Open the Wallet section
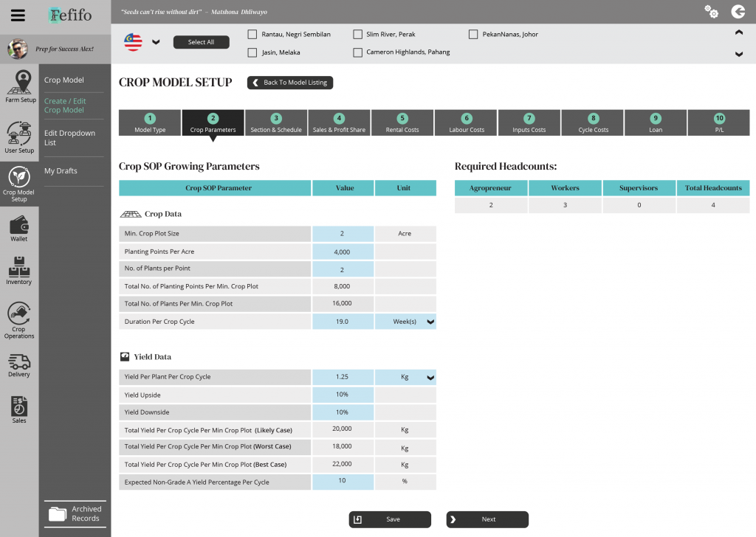Image resolution: width=756 pixels, height=537 pixels. pos(19,229)
